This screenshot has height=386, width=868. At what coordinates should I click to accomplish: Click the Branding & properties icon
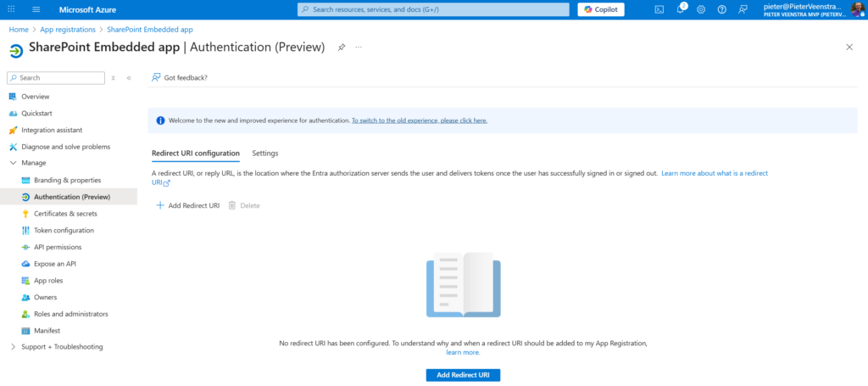(x=25, y=181)
